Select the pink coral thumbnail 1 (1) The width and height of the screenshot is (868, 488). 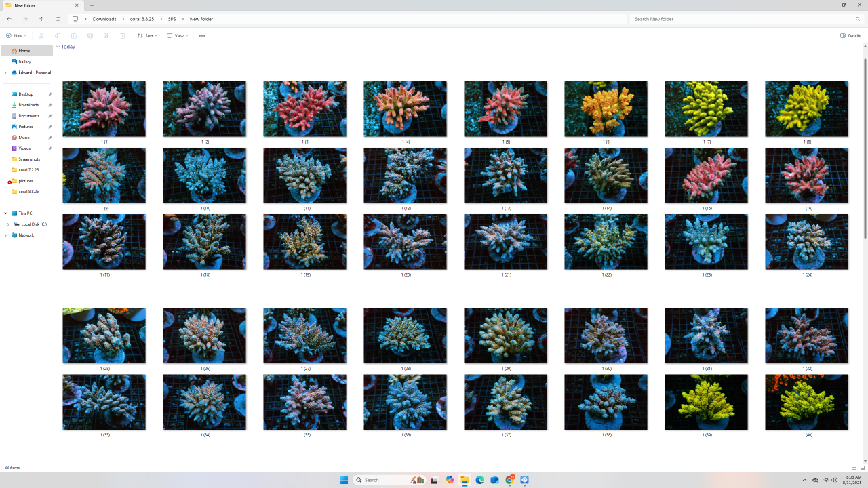(104, 109)
